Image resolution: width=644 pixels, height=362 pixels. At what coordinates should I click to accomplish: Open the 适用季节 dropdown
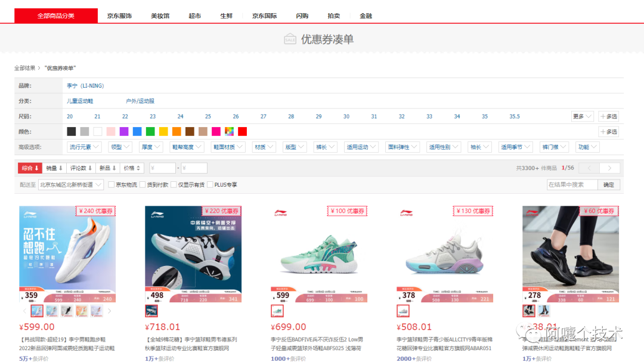515,147
